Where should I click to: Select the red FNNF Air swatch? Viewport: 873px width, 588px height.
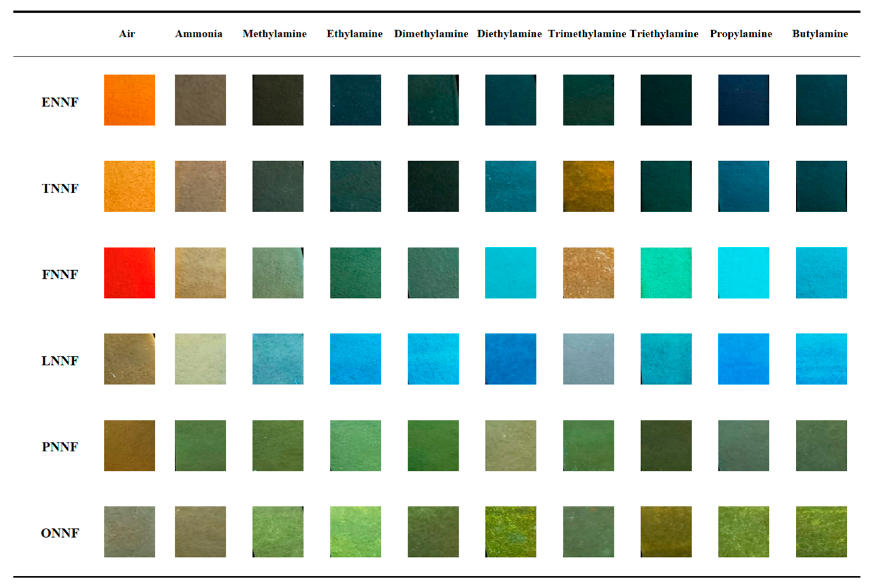pyautogui.click(x=129, y=273)
